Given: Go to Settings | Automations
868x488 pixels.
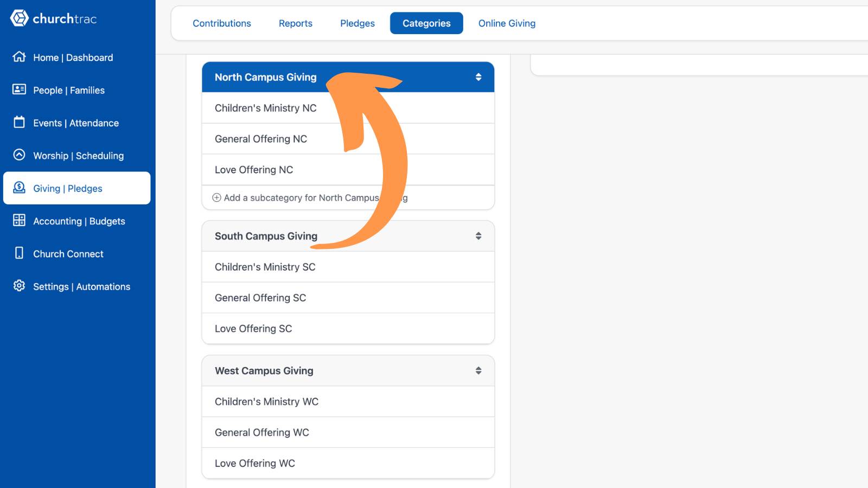Looking at the screenshot, I should point(77,286).
